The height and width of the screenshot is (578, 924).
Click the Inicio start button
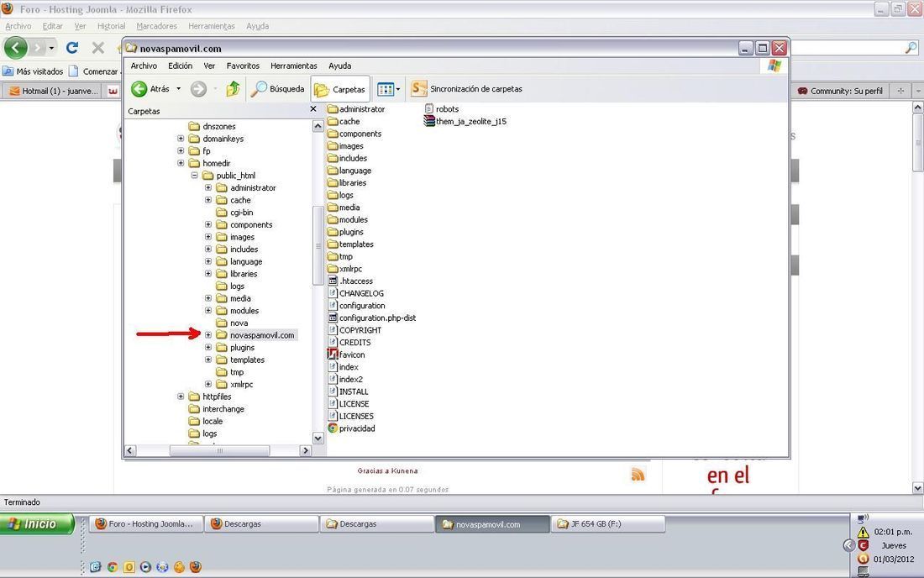(x=36, y=523)
